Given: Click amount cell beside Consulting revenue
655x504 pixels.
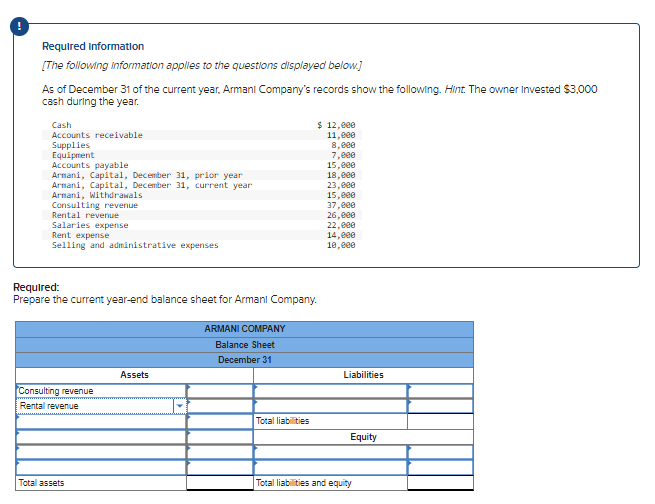Looking at the screenshot, I should click(220, 391).
